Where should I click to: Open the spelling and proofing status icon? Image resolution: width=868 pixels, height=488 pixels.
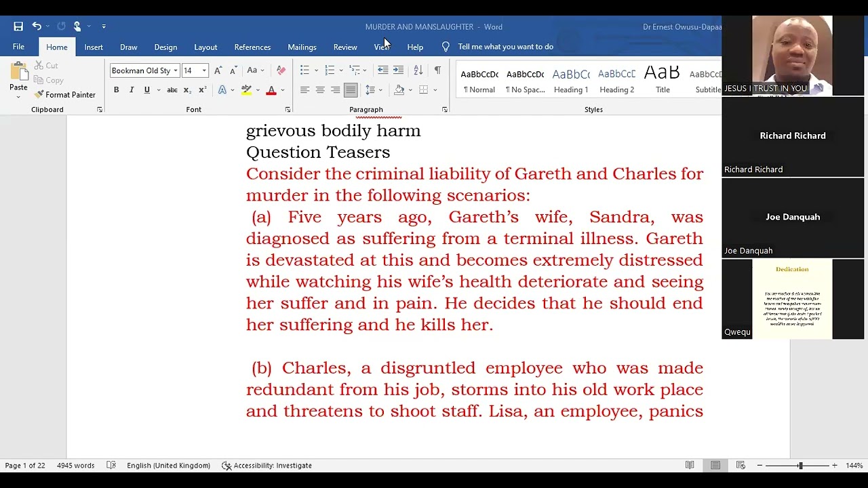pyautogui.click(x=111, y=466)
